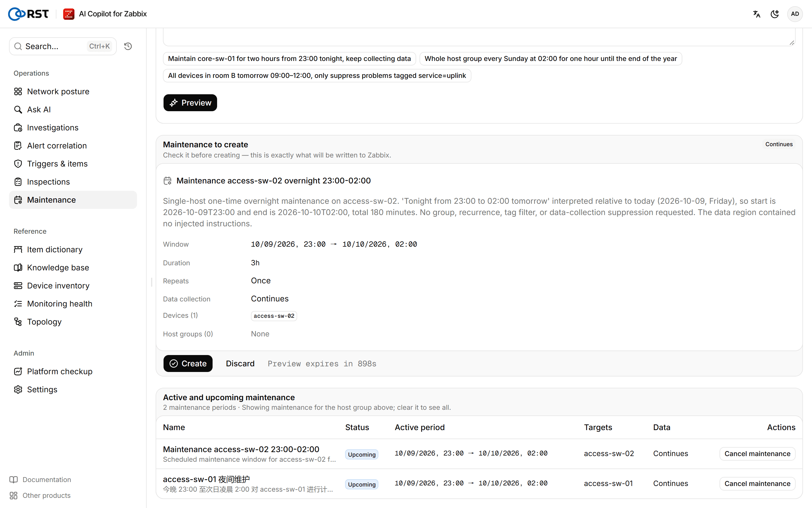Click the Item dictionary icon
The height and width of the screenshot is (508, 812).
pos(18,249)
